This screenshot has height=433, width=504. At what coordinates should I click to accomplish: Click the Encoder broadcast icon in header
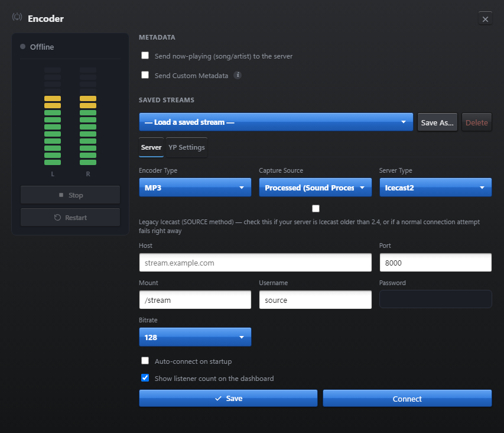17,17
